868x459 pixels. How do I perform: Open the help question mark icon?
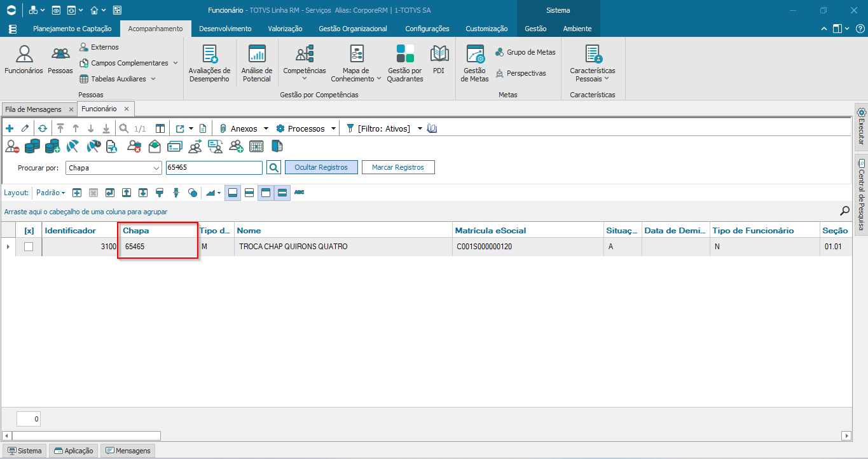pyautogui.click(x=860, y=29)
